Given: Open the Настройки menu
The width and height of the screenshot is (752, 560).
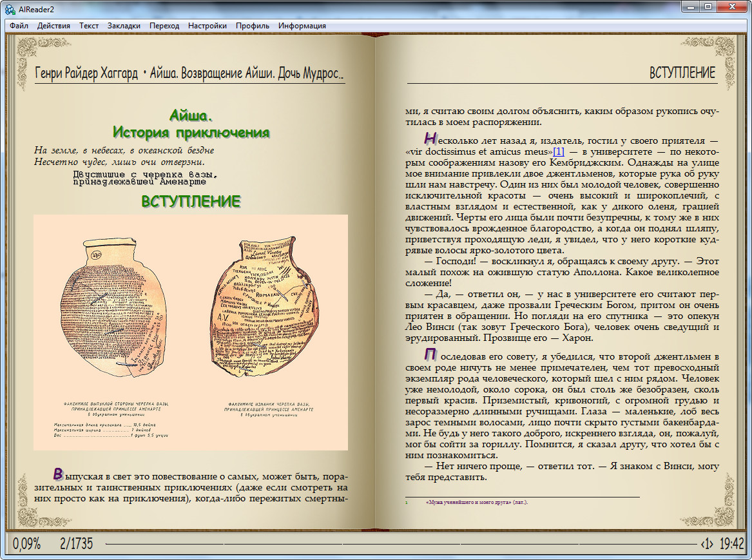Looking at the screenshot, I should [207, 26].
